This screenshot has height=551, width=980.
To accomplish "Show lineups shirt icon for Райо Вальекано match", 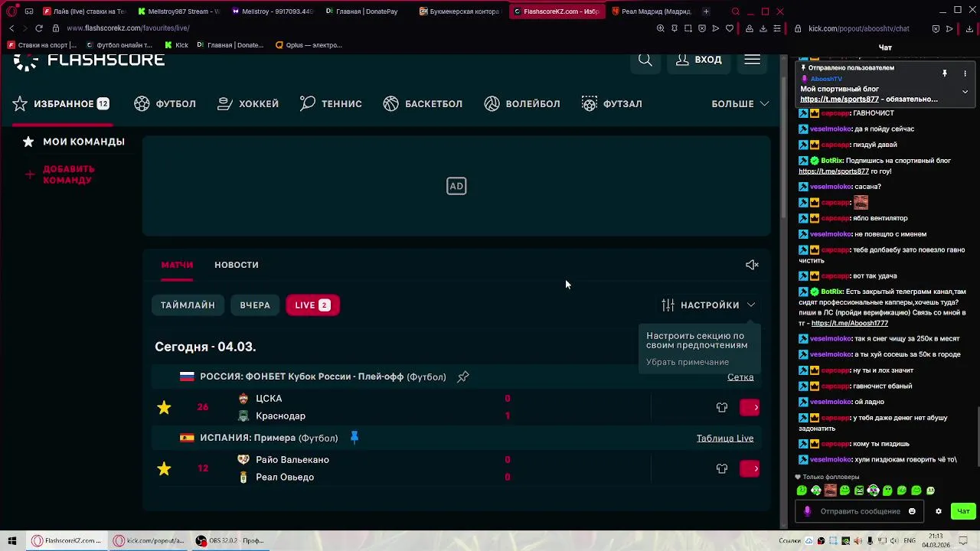I will [x=722, y=469].
